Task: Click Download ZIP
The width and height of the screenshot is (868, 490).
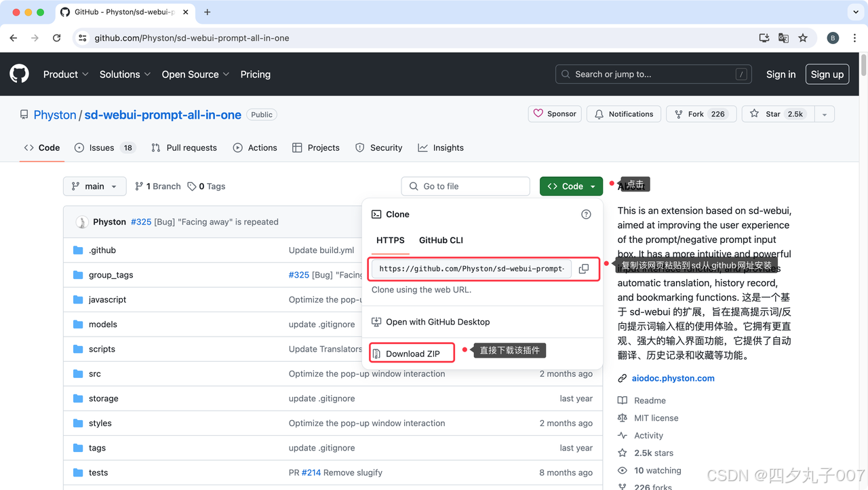Action: [412, 354]
